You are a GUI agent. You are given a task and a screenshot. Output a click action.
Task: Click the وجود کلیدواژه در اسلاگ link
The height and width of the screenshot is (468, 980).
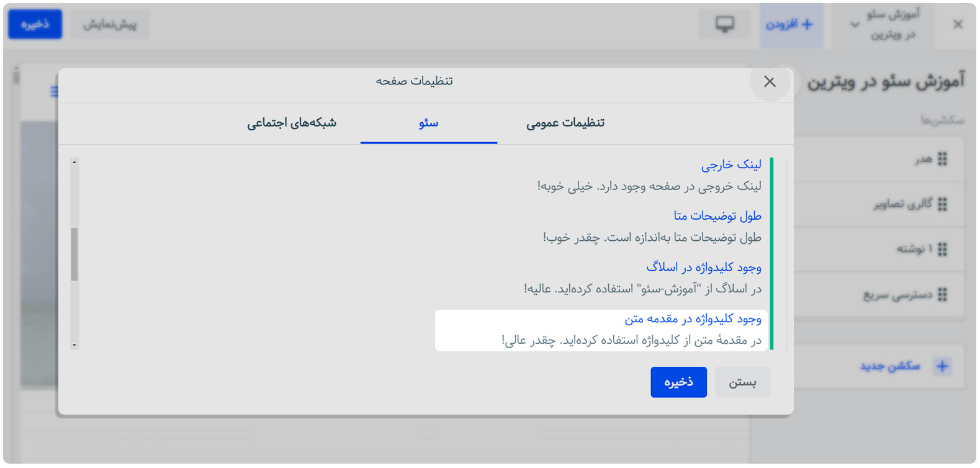coord(704,268)
